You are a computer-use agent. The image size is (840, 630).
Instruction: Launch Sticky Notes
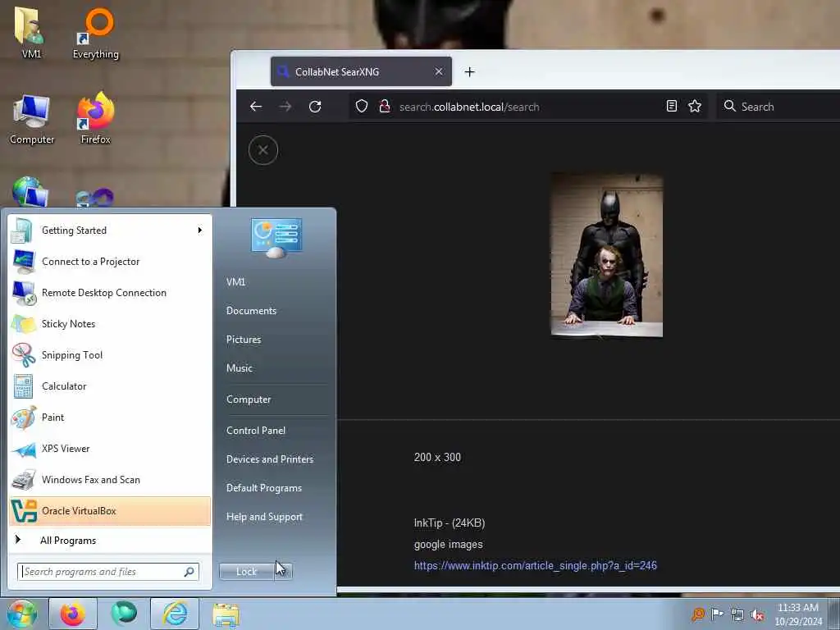pos(110,323)
